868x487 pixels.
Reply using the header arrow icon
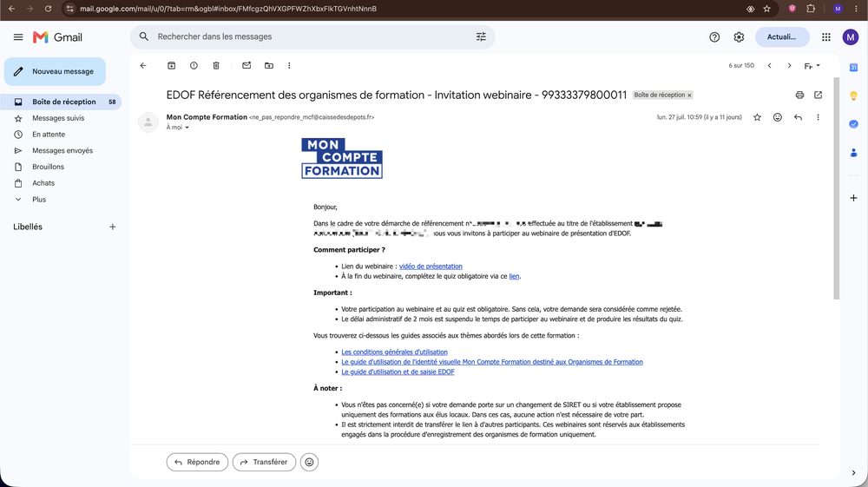click(x=798, y=117)
